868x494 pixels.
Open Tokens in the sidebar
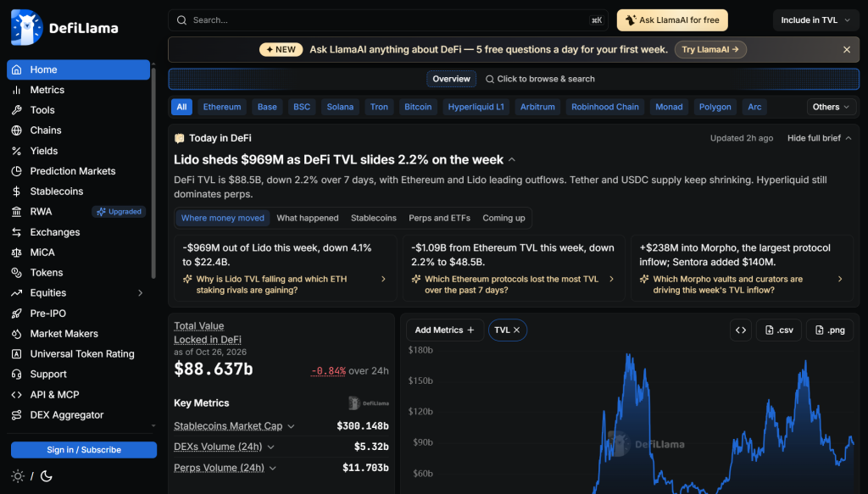(78, 272)
